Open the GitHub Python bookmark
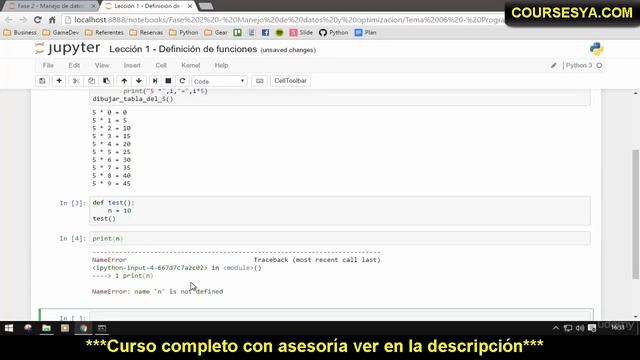The image size is (640, 360). (334, 33)
